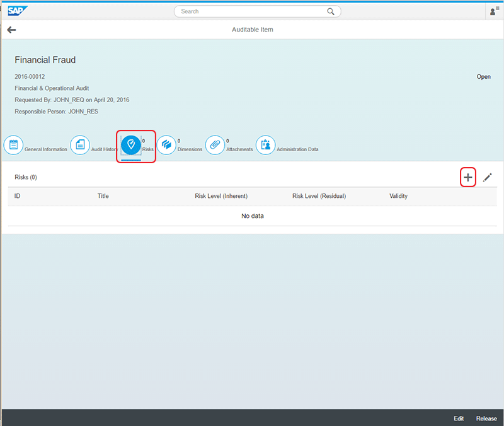Click the search magnifier icon
504x426 pixels.
coord(331,11)
